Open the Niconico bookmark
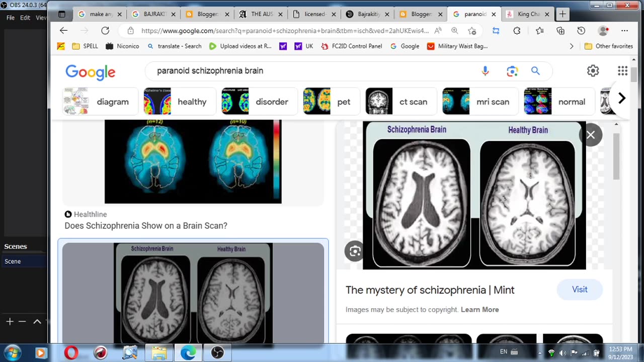 click(x=122, y=46)
